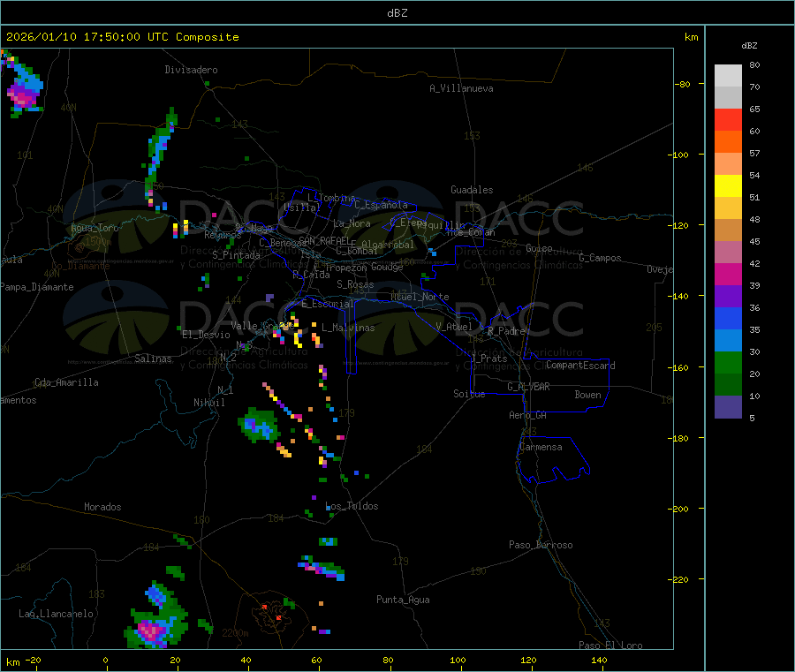
Task: Click the Los_Toldos location label
Action: 352,506
